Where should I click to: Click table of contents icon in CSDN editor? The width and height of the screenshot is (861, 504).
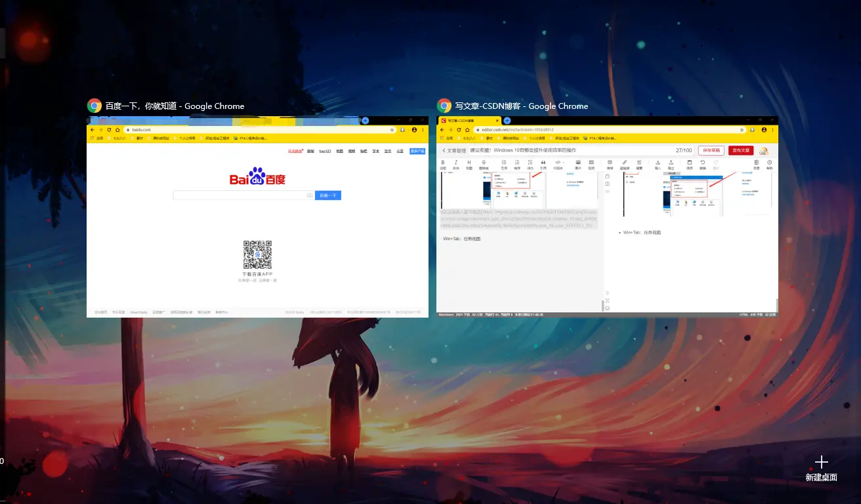coord(757,162)
